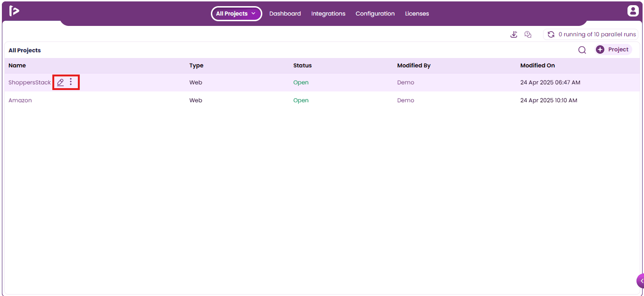Click the Name column header
Viewport: 644px width, 296px height.
coord(17,66)
